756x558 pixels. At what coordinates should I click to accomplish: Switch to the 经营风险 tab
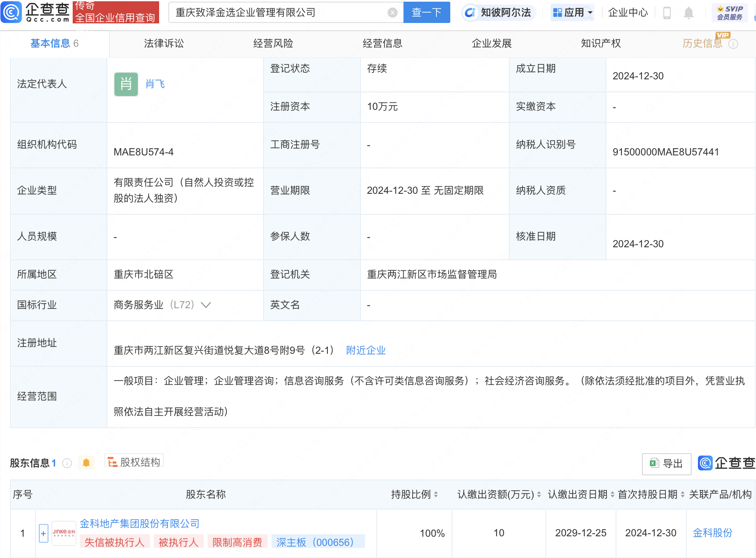pyautogui.click(x=273, y=43)
